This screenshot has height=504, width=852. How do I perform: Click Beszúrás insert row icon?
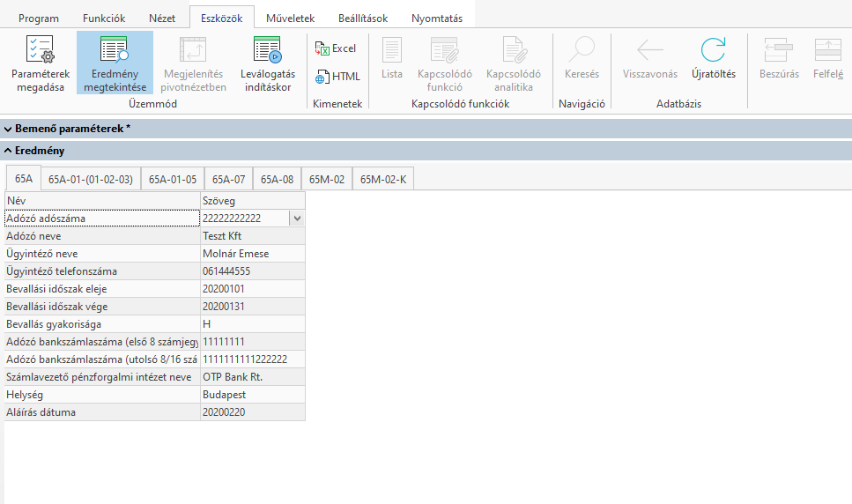point(779,50)
